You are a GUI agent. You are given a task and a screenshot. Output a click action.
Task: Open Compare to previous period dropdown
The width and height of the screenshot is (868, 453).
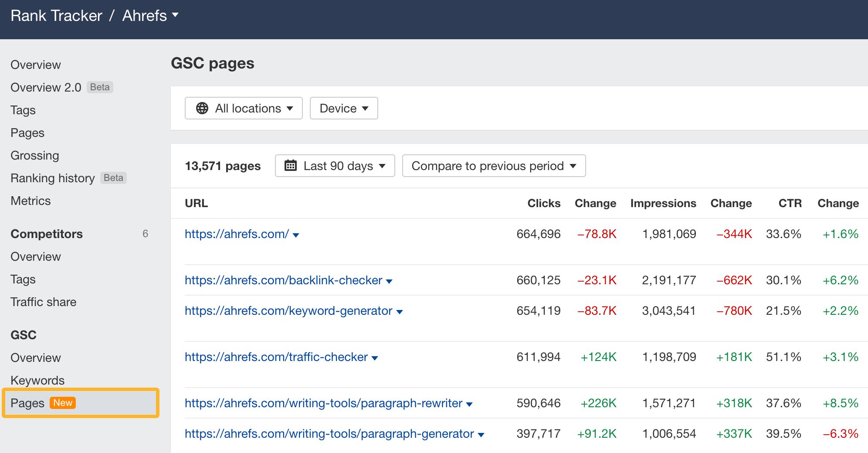(x=494, y=166)
